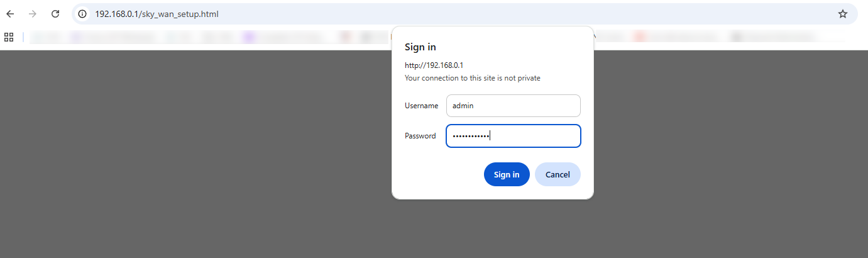Viewport: 868px width, 258px height.
Task: Click the blurred red-icon bookmark
Action: click(x=640, y=37)
